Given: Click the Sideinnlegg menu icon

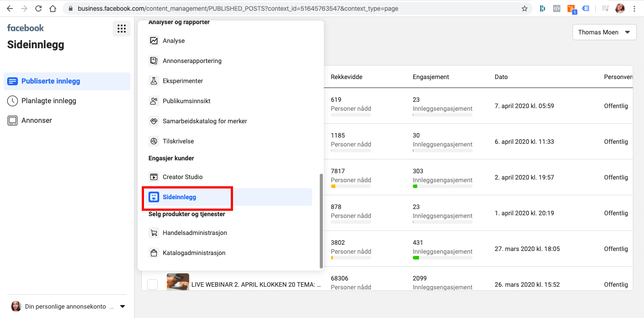Looking at the screenshot, I should pos(154,197).
